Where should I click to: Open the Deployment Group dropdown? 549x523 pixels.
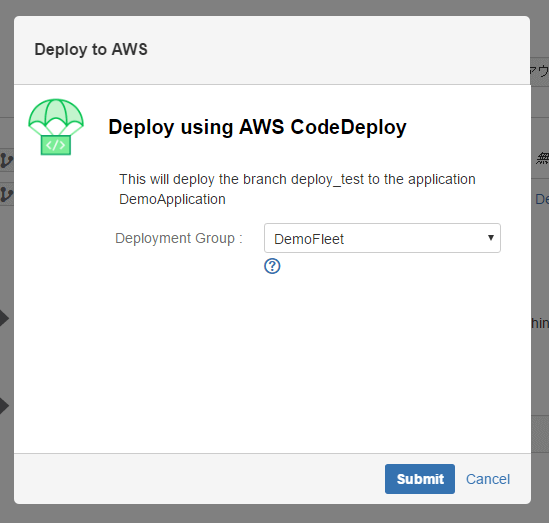(382, 238)
